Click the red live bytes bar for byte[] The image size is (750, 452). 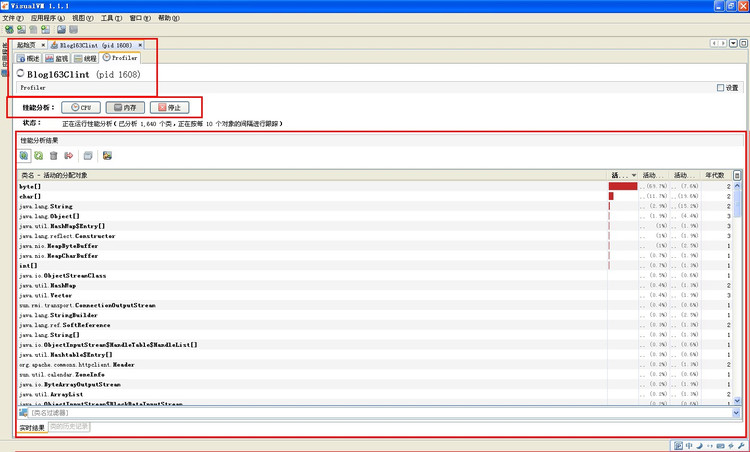[623, 186]
